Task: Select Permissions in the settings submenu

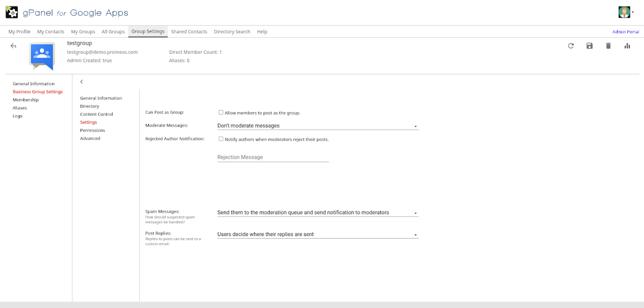Action: [x=93, y=130]
